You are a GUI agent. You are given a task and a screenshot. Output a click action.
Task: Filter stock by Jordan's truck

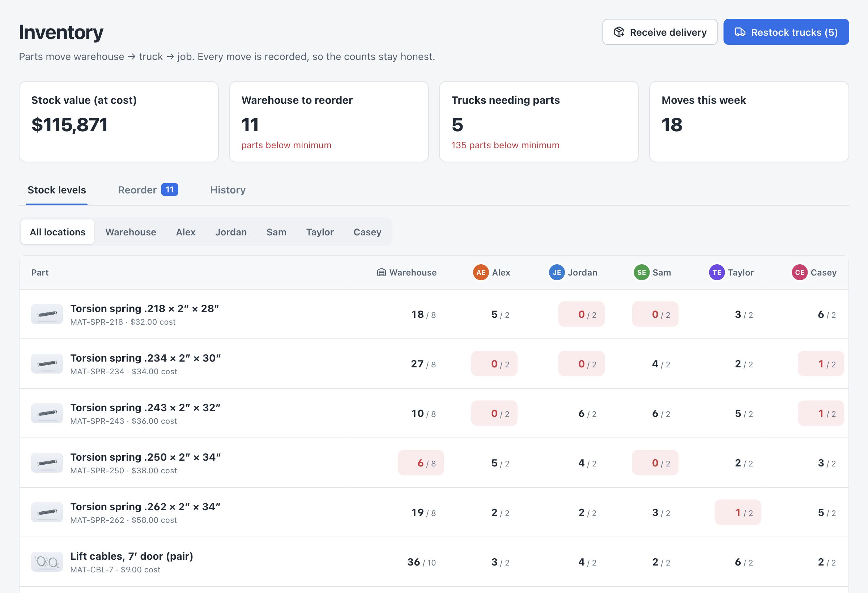point(231,232)
